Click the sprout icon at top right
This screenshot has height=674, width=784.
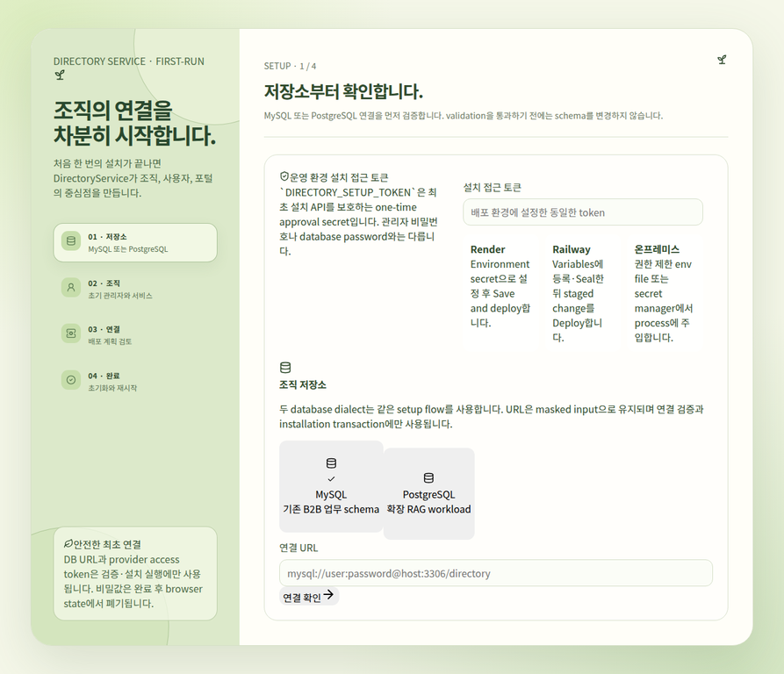click(x=722, y=60)
